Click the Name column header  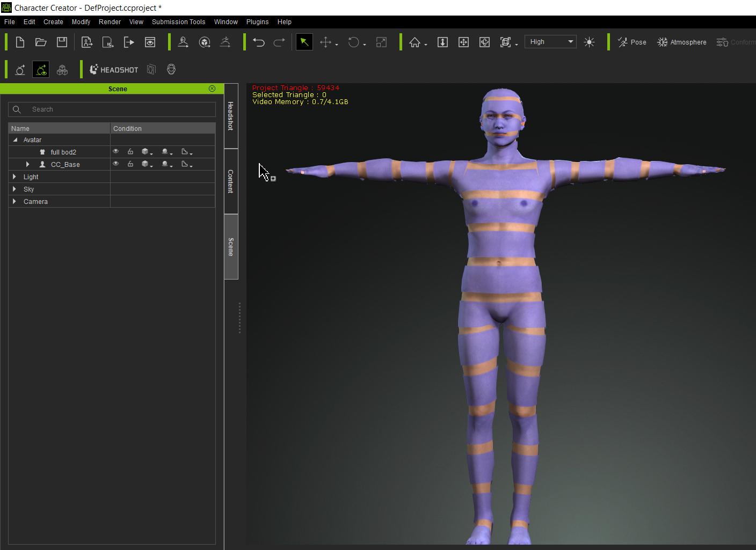(59, 128)
